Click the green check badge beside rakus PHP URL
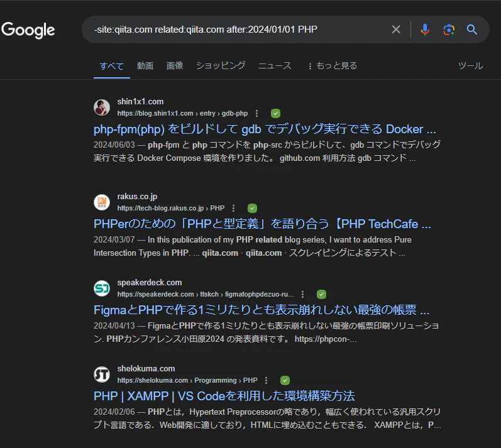Viewport: 501px width, 448px height. point(252,208)
